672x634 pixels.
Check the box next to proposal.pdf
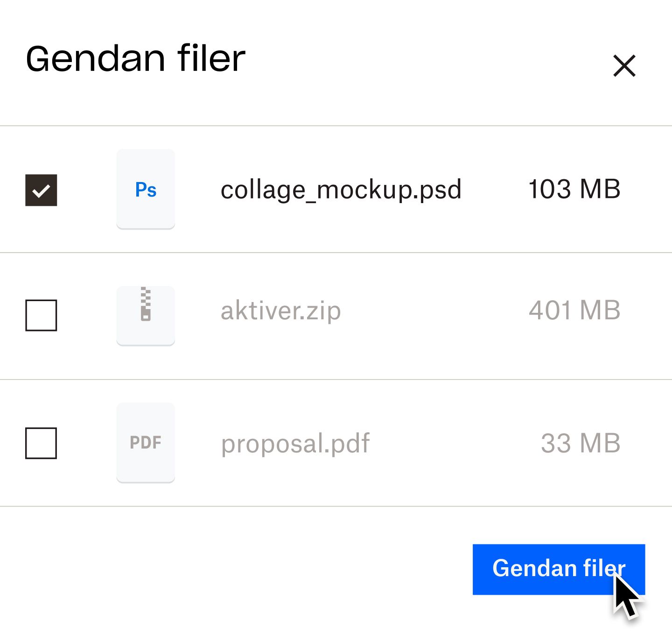click(x=42, y=442)
